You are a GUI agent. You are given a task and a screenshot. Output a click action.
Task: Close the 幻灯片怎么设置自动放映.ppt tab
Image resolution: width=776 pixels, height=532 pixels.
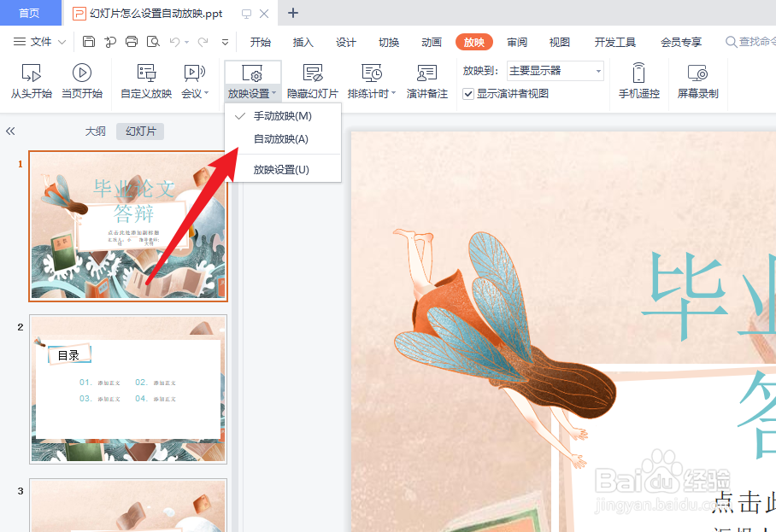click(264, 14)
